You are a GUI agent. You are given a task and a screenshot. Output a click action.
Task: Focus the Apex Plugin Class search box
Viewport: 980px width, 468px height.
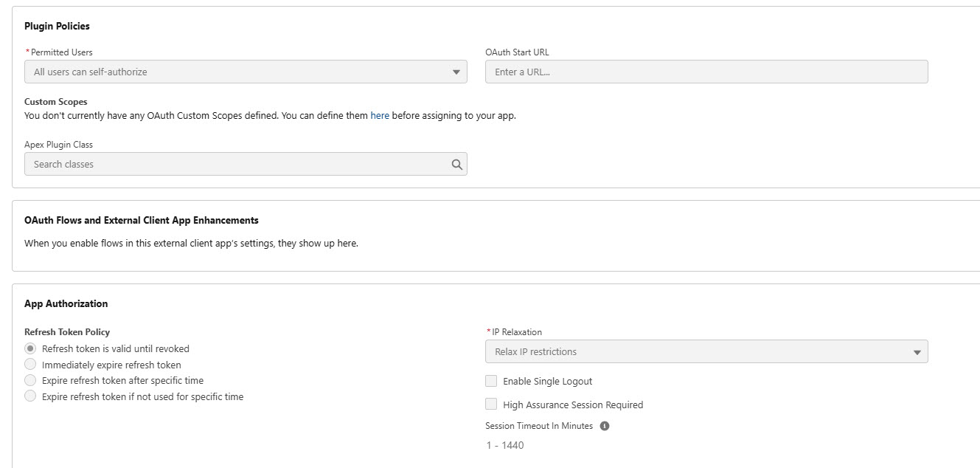point(236,165)
